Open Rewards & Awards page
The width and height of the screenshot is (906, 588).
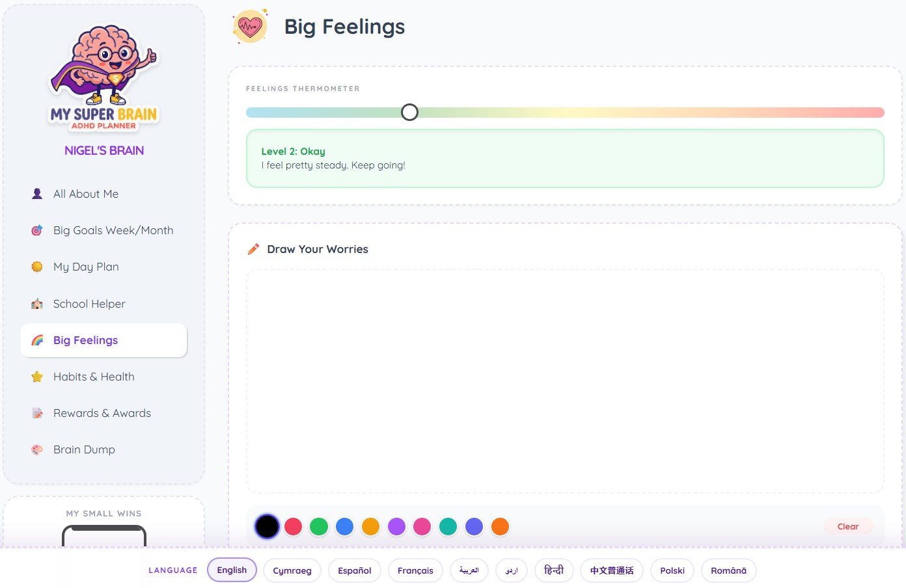[104, 413]
